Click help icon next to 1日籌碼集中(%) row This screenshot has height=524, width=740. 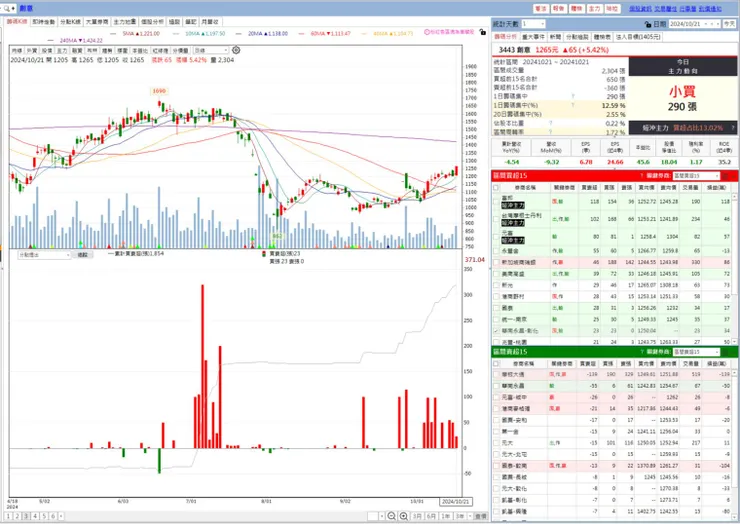[x=573, y=105]
